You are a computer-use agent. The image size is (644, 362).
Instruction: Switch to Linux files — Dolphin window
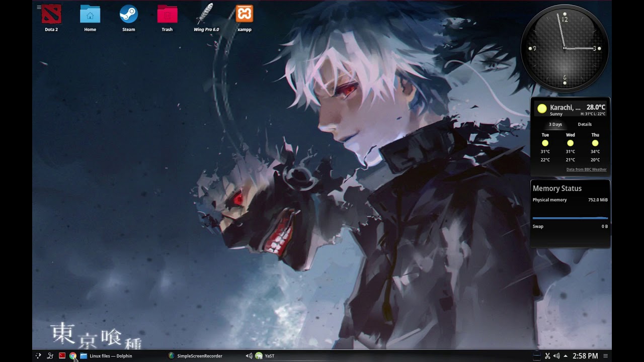click(107, 356)
